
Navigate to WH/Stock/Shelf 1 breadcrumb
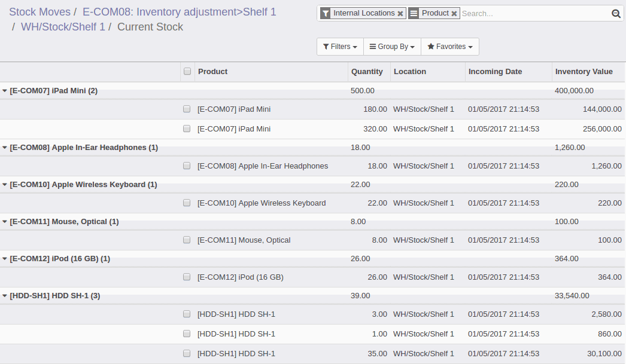63,27
